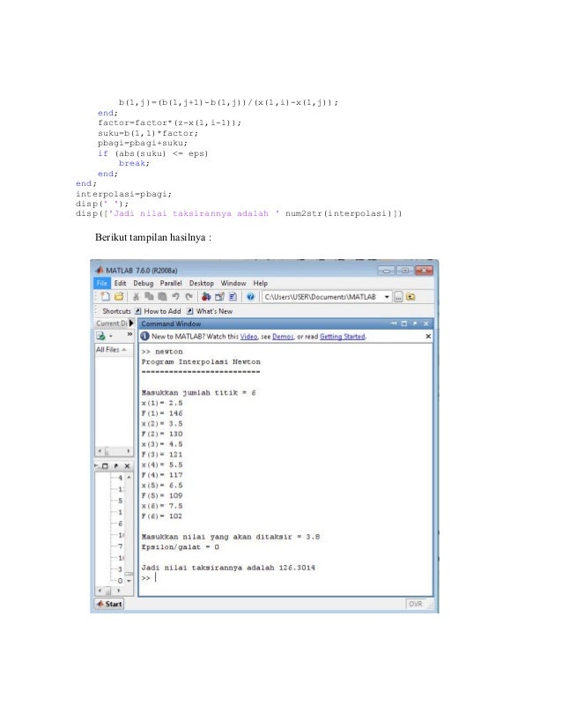Open the Debug menu
Image resolution: width=562 pixels, height=728 pixels.
(143, 283)
